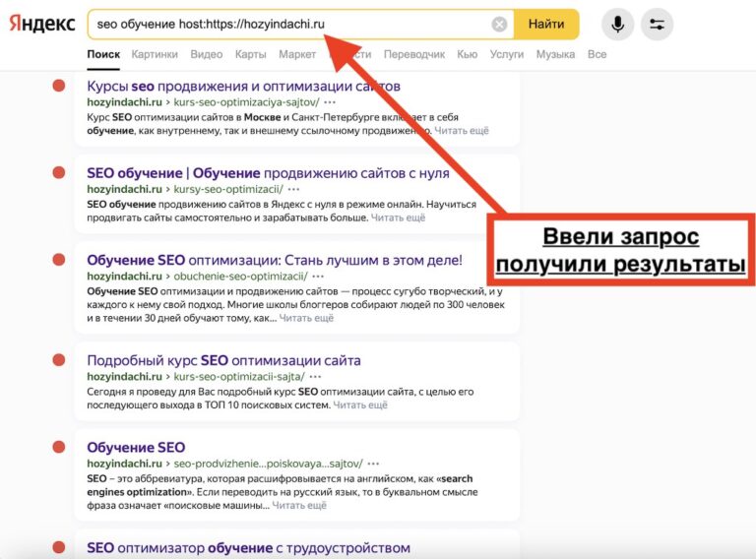
Task: Switch to the Видео tab
Action: pyautogui.click(x=207, y=54)
